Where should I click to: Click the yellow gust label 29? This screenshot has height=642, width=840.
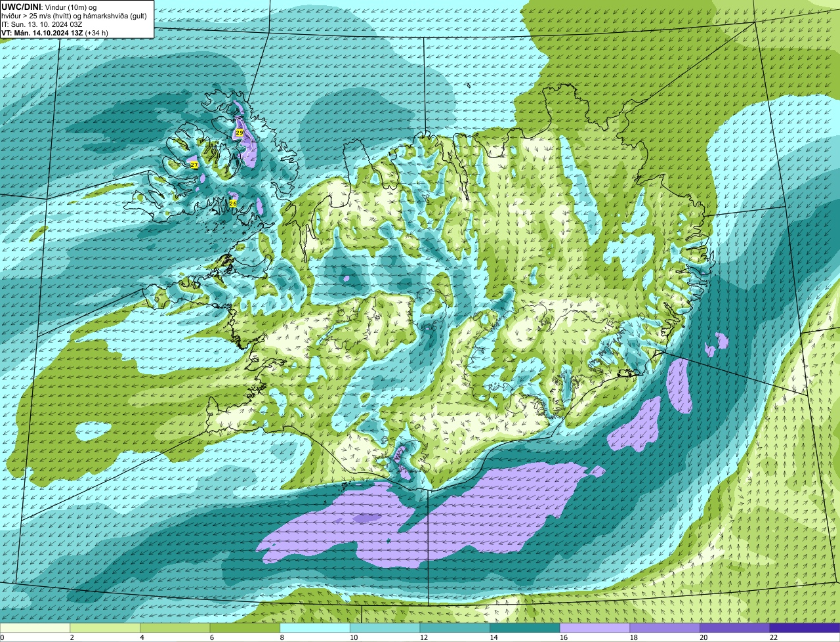(240, 133)
